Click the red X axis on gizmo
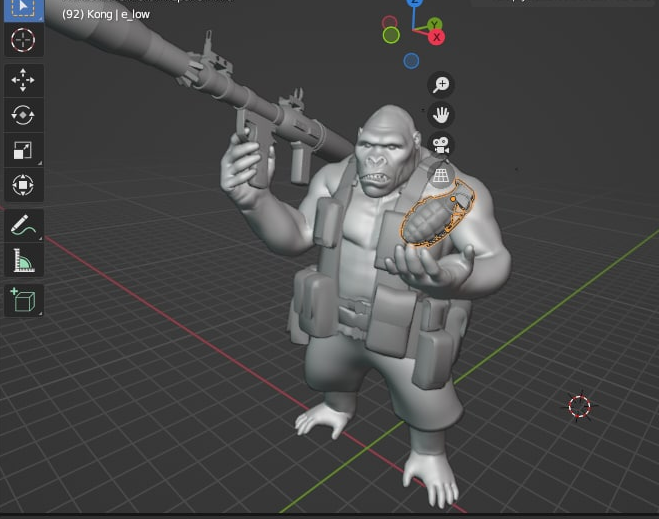The width and height of the screenshot is (659, 519). (437, 37)
